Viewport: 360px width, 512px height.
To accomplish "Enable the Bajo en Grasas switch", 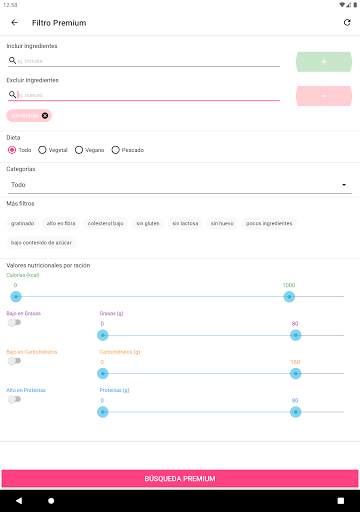I will click(x=14, y=322).
